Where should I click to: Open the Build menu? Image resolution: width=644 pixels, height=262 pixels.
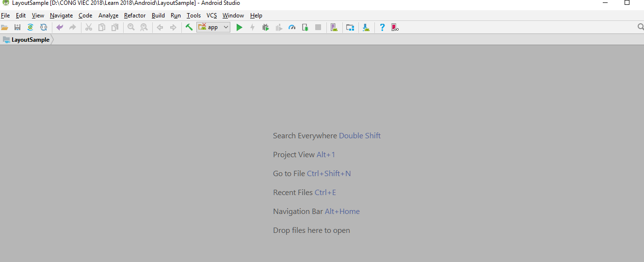point(158,16)
